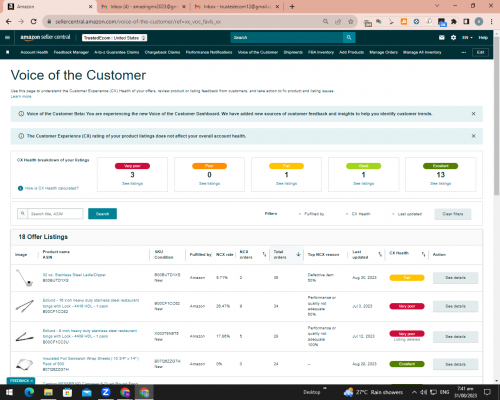Close the Feedback widget with its X

pyautogui.click(x=32, y=381)
